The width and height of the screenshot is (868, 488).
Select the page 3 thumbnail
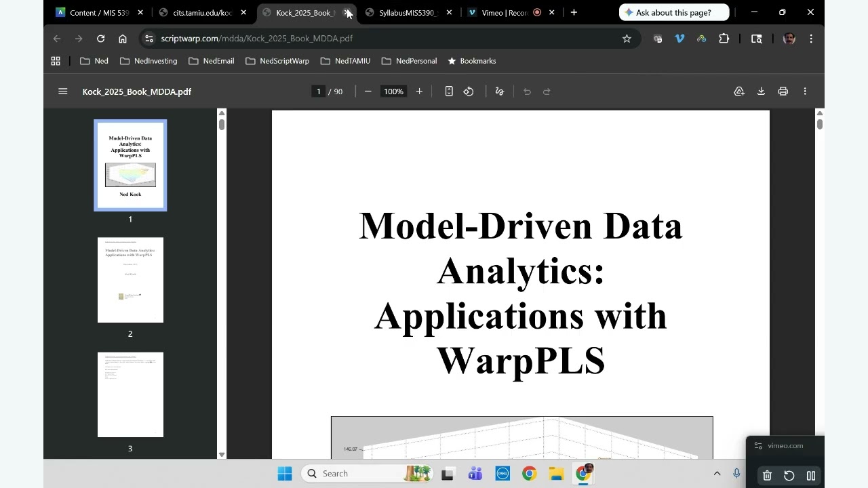point(130,394)
